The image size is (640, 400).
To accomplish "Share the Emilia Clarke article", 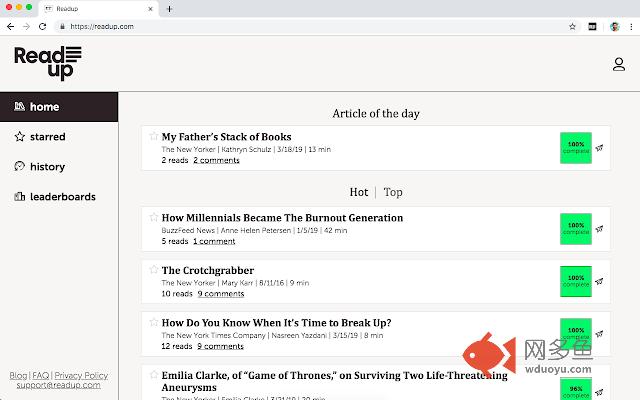I will 599,392.
